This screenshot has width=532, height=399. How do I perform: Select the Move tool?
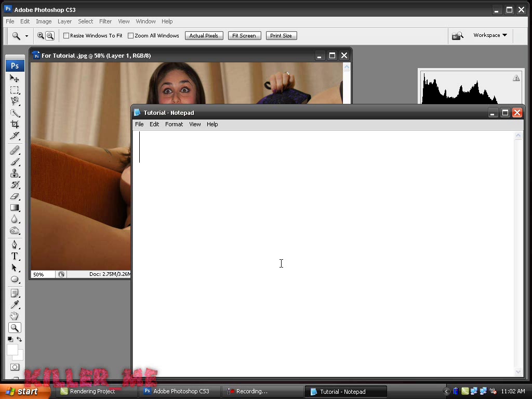pos(14,79)
